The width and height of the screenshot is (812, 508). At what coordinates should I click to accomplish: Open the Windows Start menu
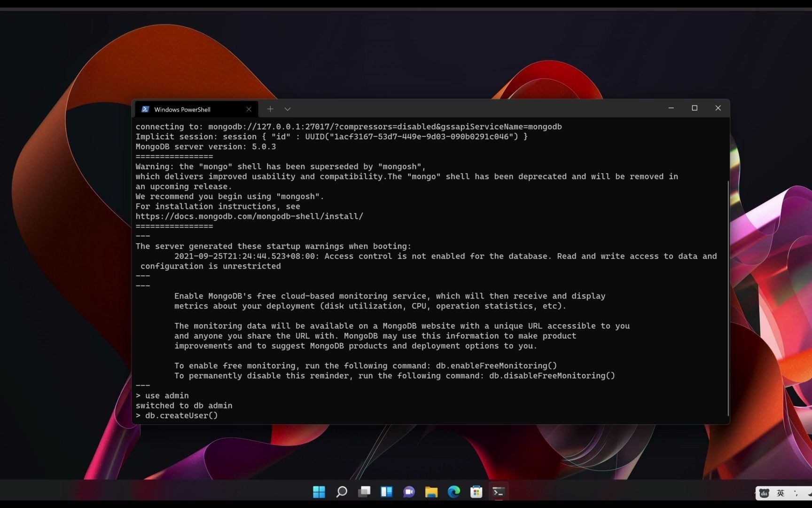click(x=319, y=492)
